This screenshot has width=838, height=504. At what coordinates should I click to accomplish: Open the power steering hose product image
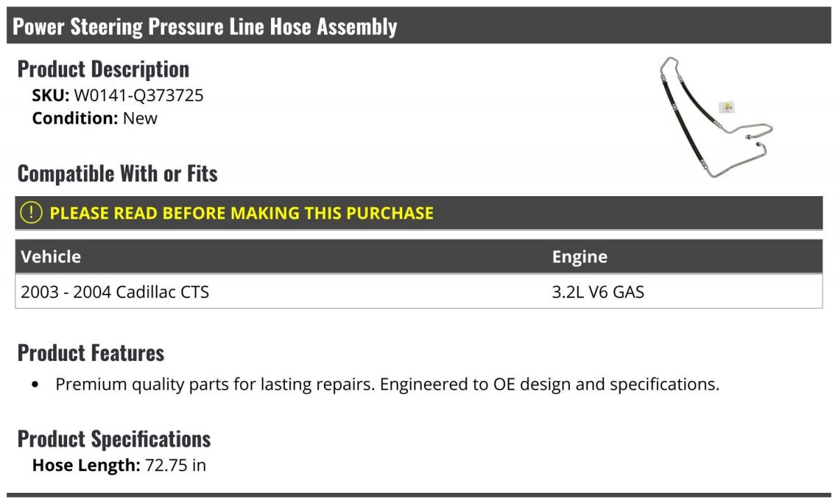(x=714, y=119)
